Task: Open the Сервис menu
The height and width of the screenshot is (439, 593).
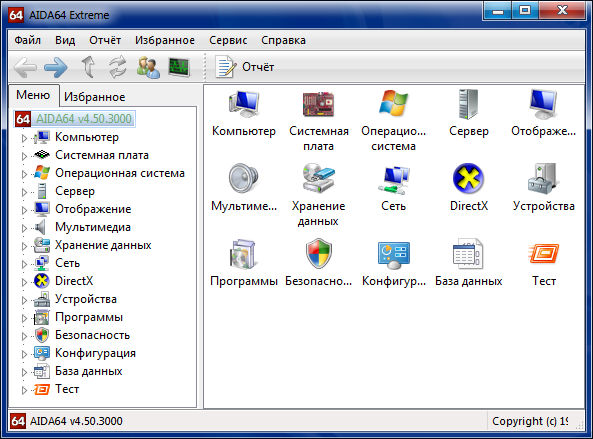Action: click(228, 40)
